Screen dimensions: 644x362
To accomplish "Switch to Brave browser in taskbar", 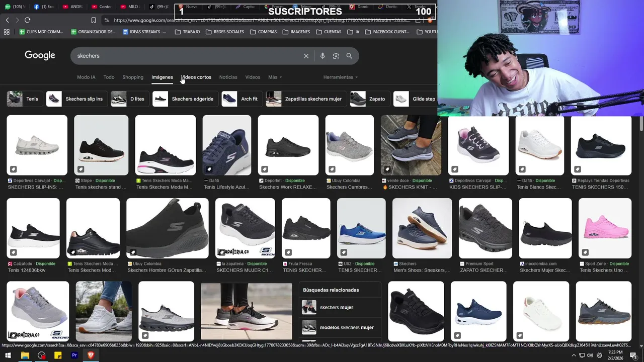I will (x=91, y=355).
